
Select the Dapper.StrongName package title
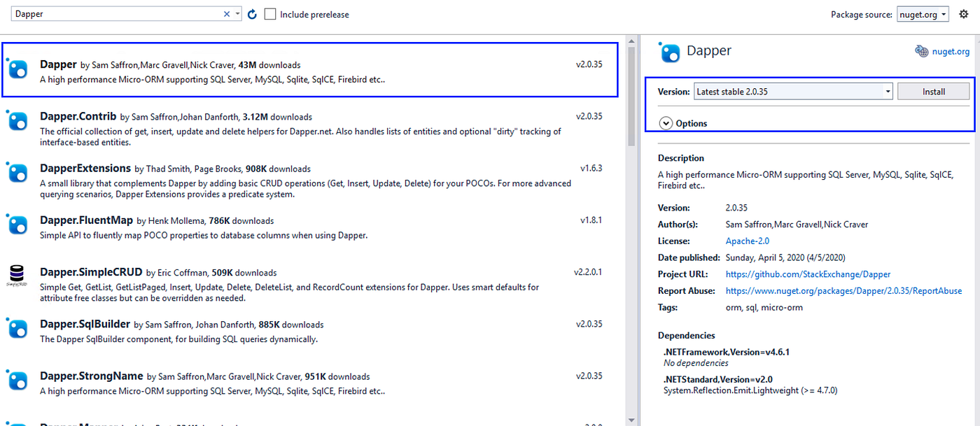click(x=91, y=376)
